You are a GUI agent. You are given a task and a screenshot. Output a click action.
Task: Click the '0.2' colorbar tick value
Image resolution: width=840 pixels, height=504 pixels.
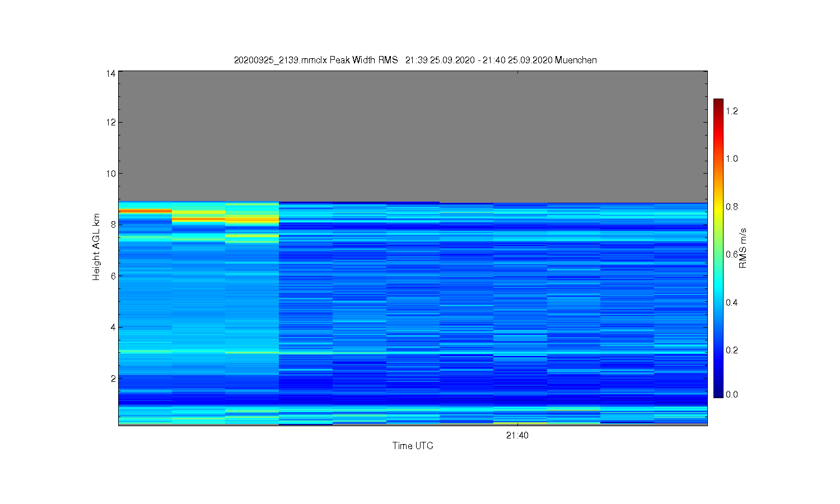732,350
